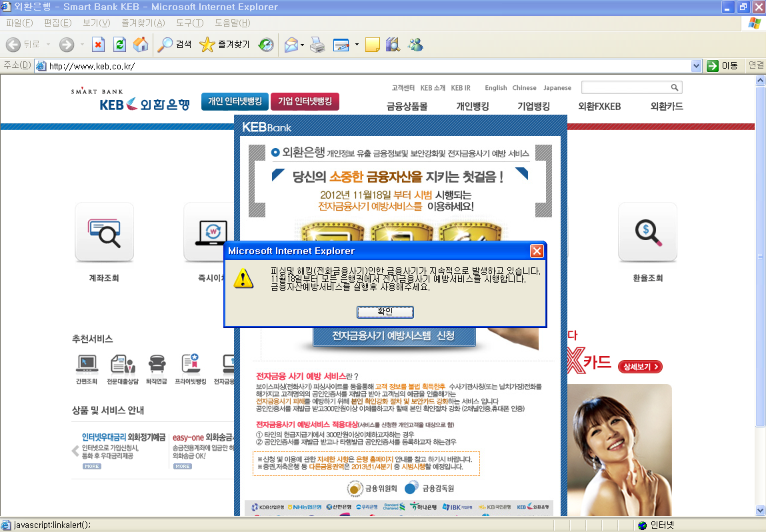Click the 기업 인터넷뱅킹 button
Screen dimensions: 766x532
coord(305,101)
